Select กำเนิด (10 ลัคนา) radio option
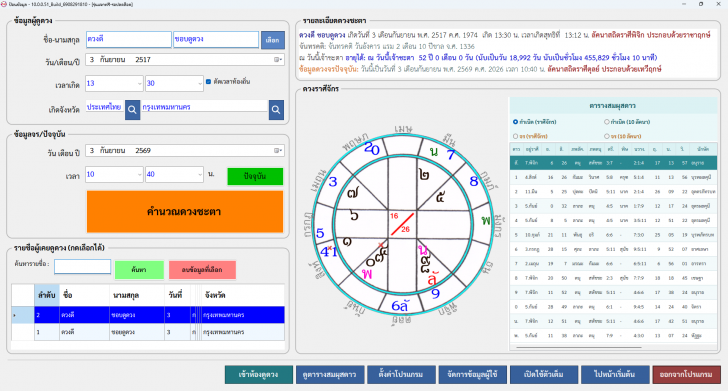Screen dimensions: 728x391 [606, 122]
